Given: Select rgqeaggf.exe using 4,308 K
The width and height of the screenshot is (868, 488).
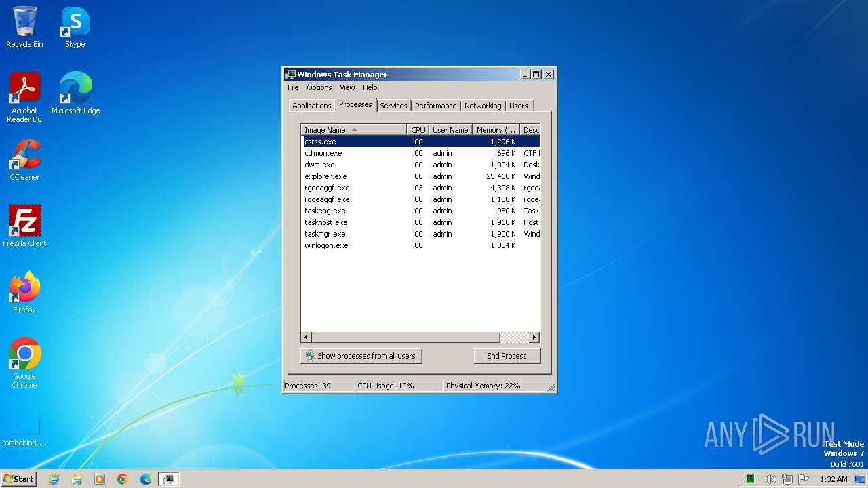Looking at the screenshot, I should click(421, 188).
